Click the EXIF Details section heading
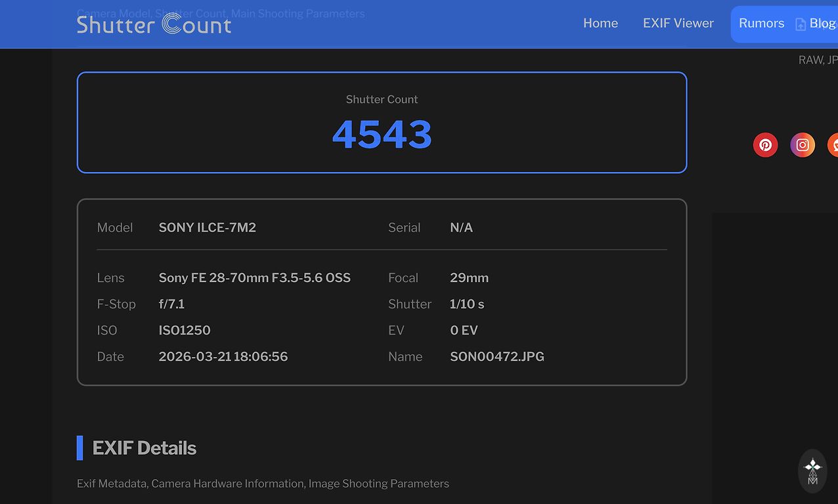 tap(144, 448)
